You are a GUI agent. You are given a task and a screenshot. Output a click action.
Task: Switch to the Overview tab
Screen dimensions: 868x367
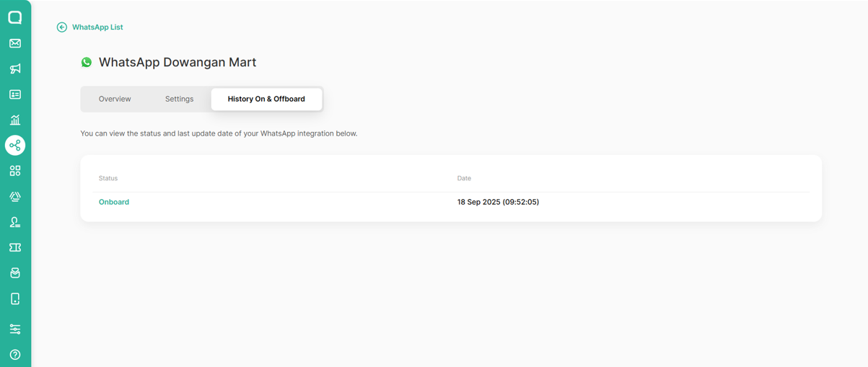pyautogui.click(x=115, y=99)
